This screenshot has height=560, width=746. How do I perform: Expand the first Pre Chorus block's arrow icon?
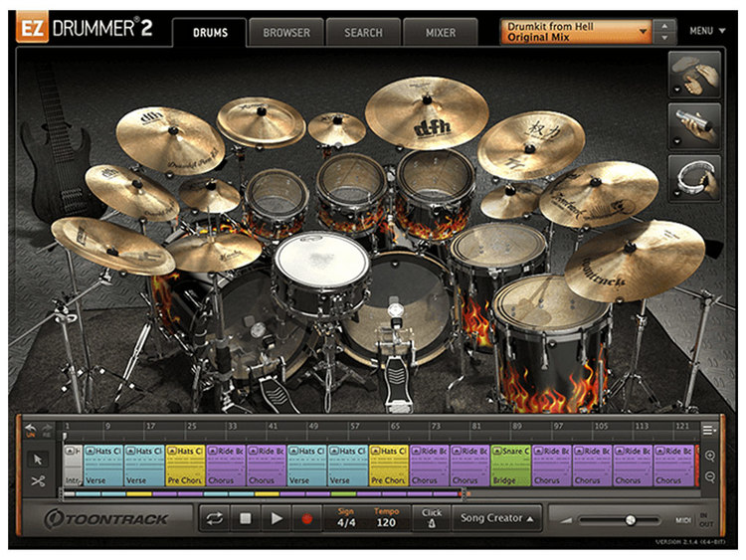[x=172, y=451]
